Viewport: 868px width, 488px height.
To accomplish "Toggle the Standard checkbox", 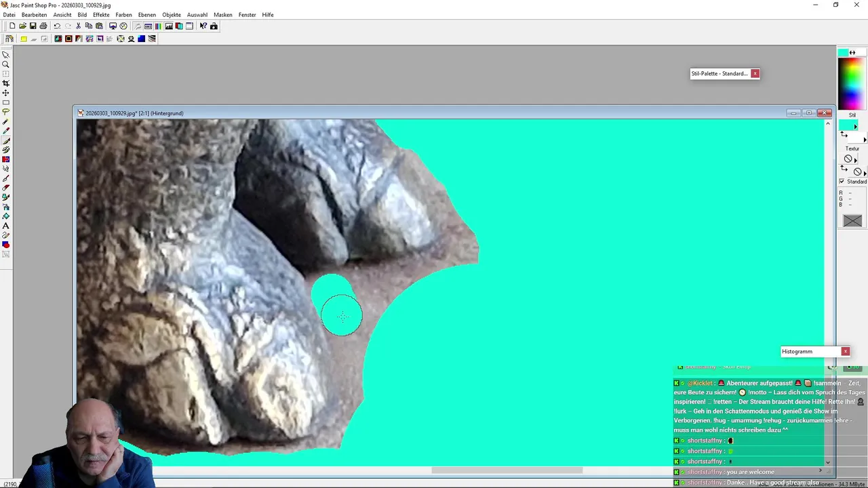I will [842, 182].
